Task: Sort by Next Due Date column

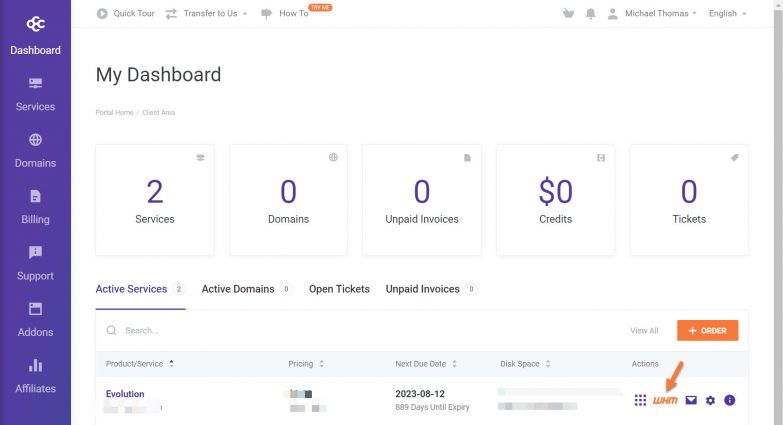Action: point(427,364)
